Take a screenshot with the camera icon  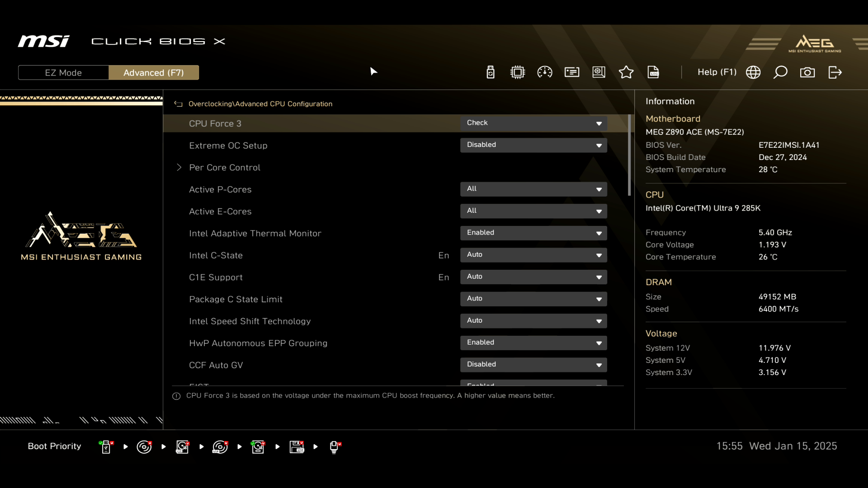pyautogui.click(x=807, y=72)
